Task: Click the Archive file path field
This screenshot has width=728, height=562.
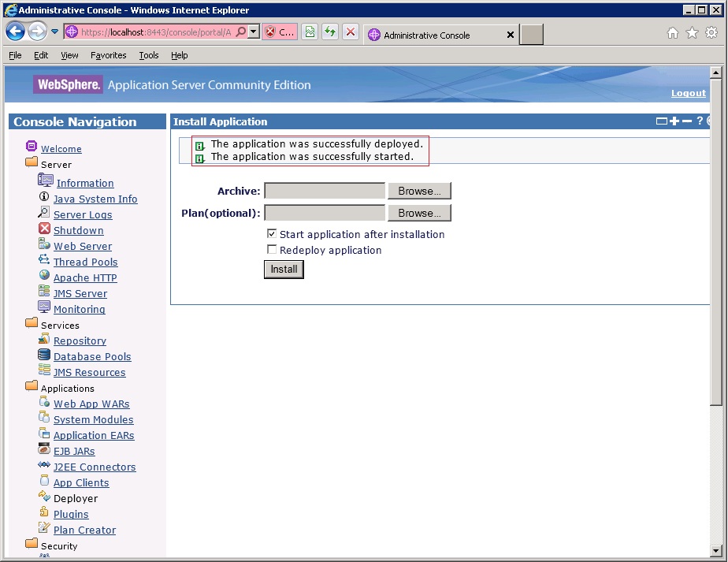Action: point(325,191)
